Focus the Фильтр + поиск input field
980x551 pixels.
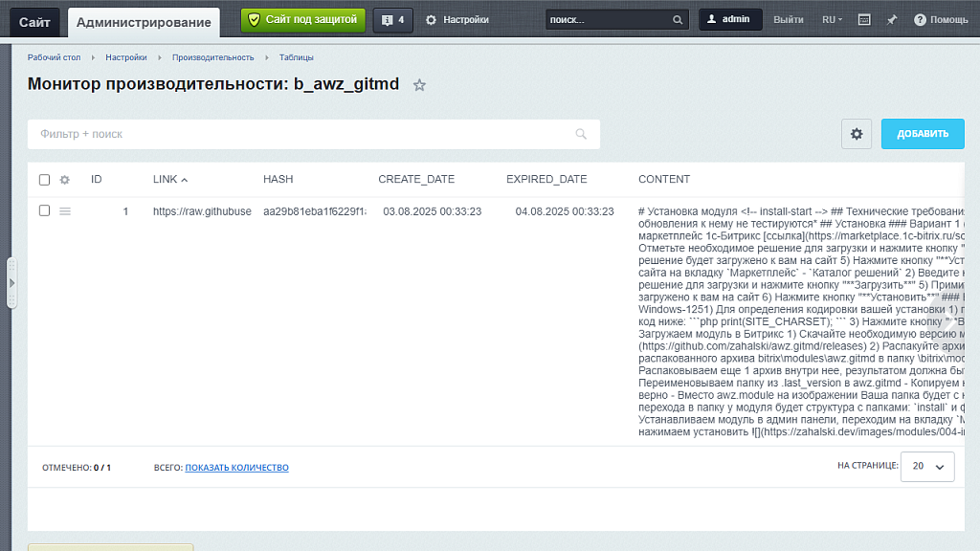click(x=306, y=134)
